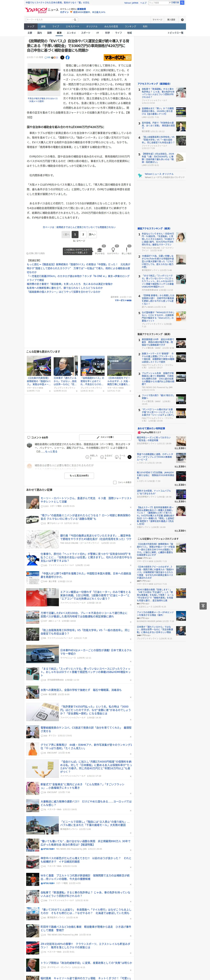Click the scroll-to-top arrow button

tap(203, 606)
